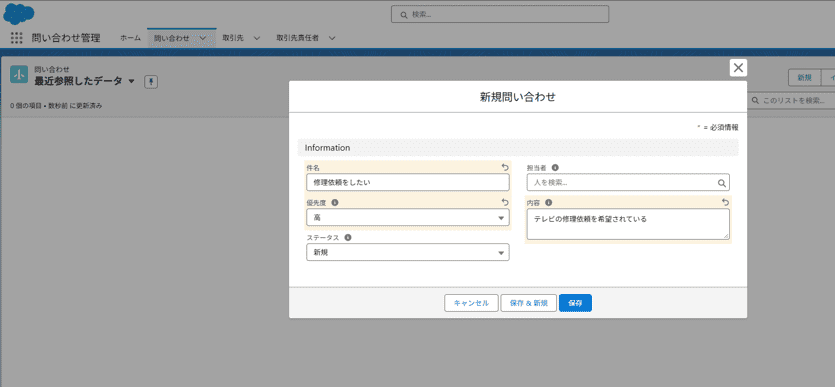
Task: Click the 新規 button on list page
Action: (804, 77)
